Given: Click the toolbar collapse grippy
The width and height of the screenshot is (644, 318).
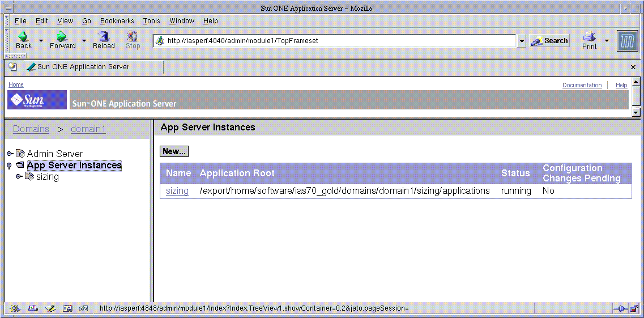Looking at the screenshot, I should (x=6, y=41).
